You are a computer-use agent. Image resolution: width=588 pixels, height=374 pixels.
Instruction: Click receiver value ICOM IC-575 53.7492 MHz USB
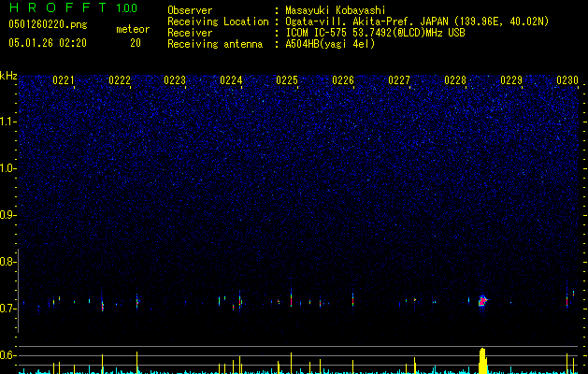pyautogui.click(x=375, y=33)
